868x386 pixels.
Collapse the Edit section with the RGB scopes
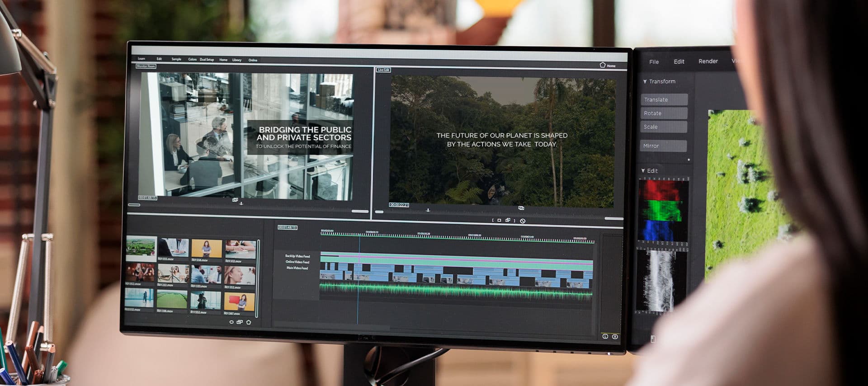[643, 171]
